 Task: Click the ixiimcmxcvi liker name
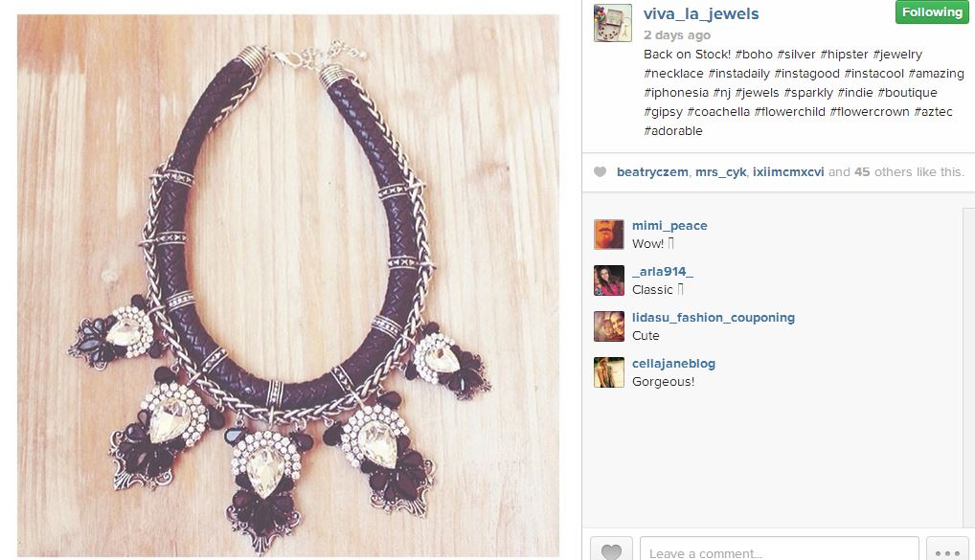[x=788, y=172]
